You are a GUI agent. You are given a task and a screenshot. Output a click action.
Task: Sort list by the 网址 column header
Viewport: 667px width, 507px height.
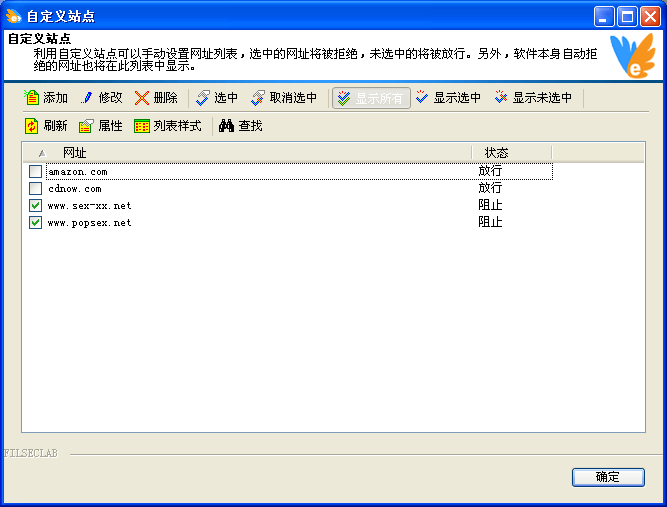click(x=250, y=153)
